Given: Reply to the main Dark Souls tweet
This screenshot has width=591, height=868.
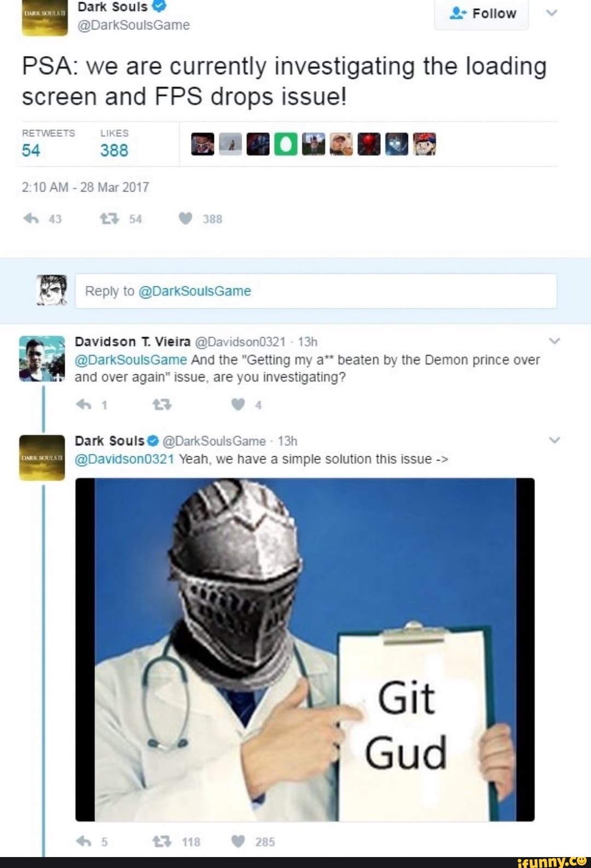Looking at the screenshot, I should click(x=32, y=219).
